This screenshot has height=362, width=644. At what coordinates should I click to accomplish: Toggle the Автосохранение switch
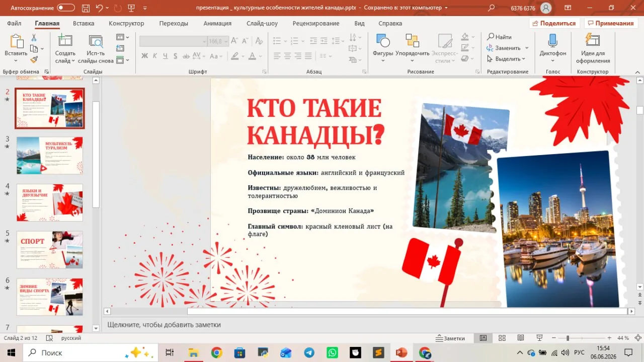pos(66,8)
